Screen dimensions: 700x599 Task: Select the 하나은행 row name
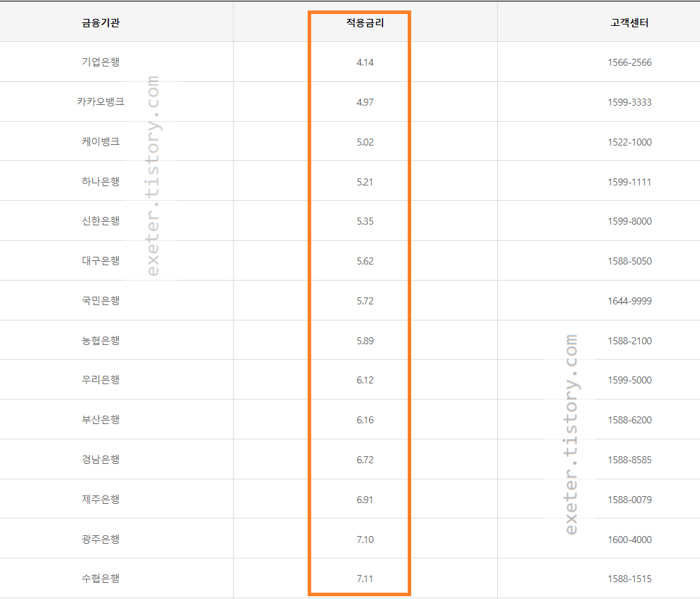[101, 181]
